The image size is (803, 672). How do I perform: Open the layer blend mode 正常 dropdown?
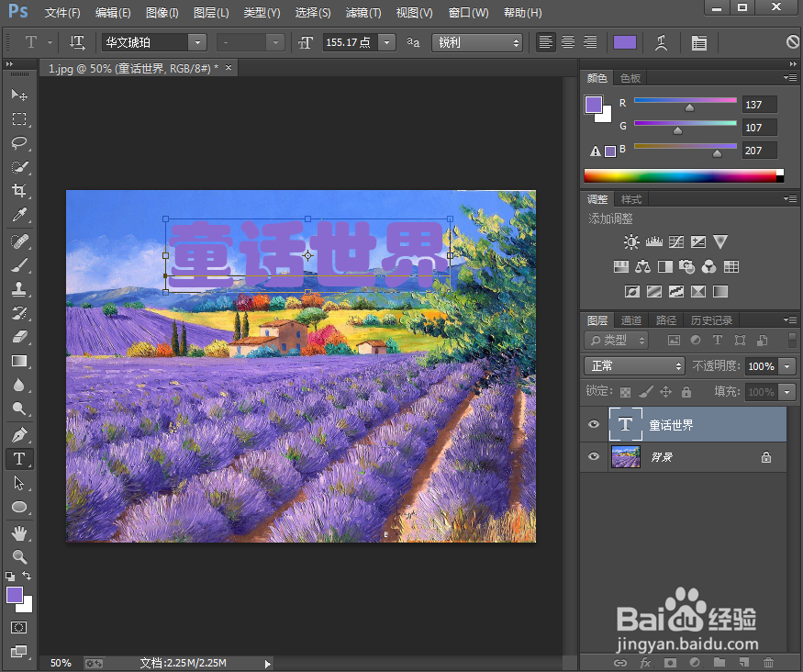point(634,365)
